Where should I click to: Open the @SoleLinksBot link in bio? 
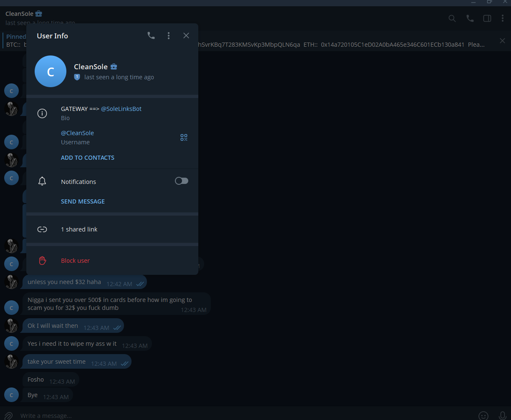pos(121,109)
